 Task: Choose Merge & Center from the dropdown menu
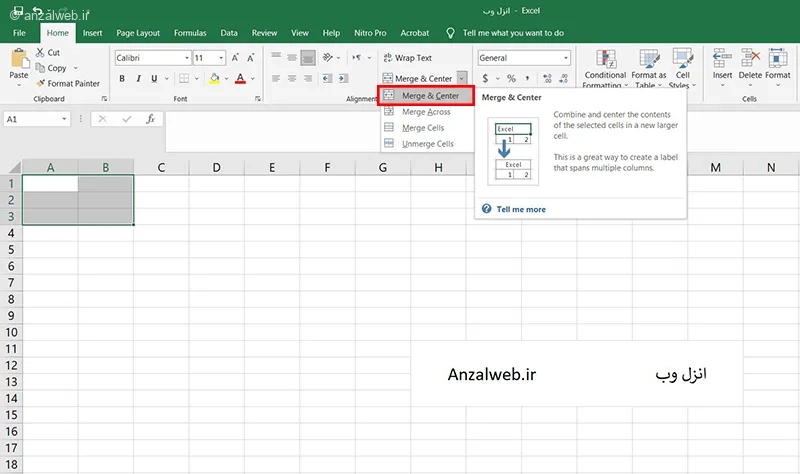pyautogui.click(x=426, y=95)
